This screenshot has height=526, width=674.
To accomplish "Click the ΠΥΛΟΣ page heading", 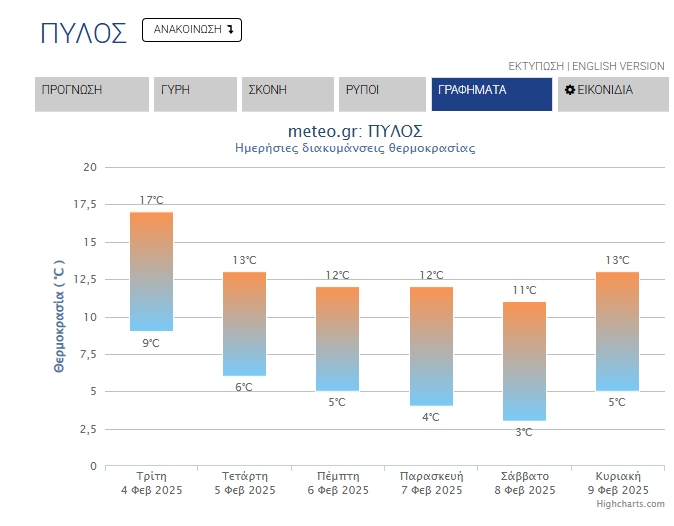I will 83,33.
